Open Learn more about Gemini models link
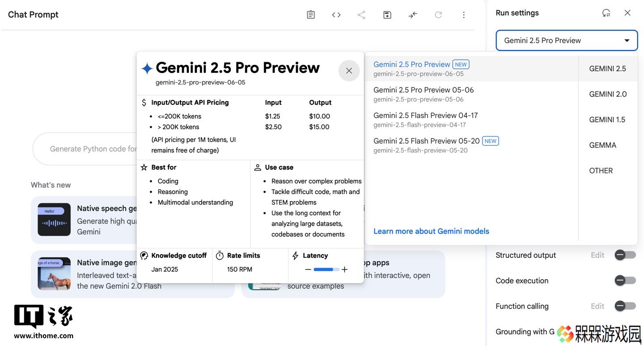Viewport: 644px width, 346px height. 431,231
